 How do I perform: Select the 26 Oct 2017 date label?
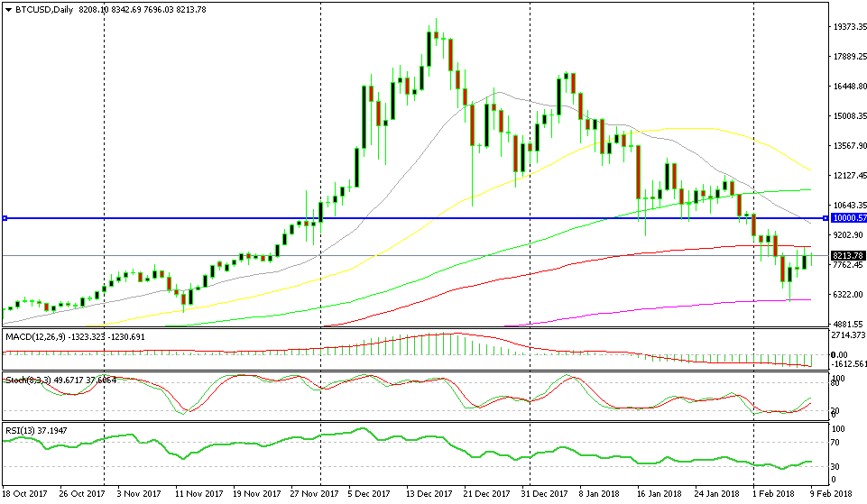pyautogui.click(x=82, y=493)
